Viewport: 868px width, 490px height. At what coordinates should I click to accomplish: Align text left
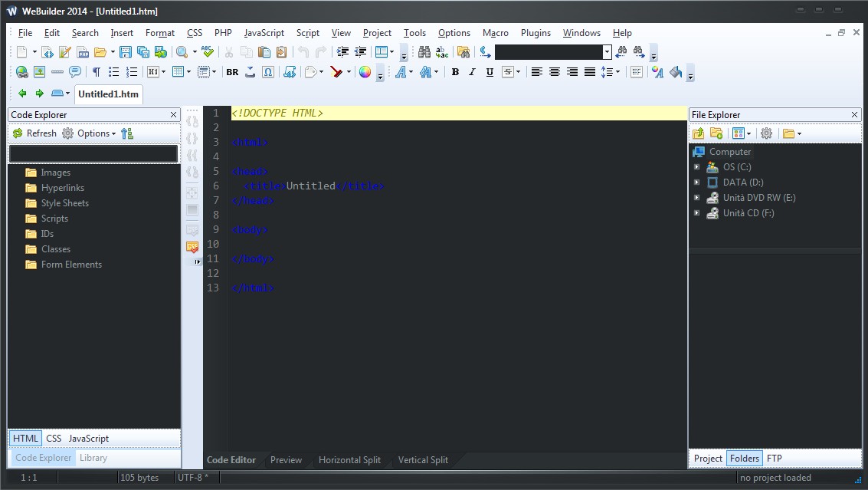(536, 72)
